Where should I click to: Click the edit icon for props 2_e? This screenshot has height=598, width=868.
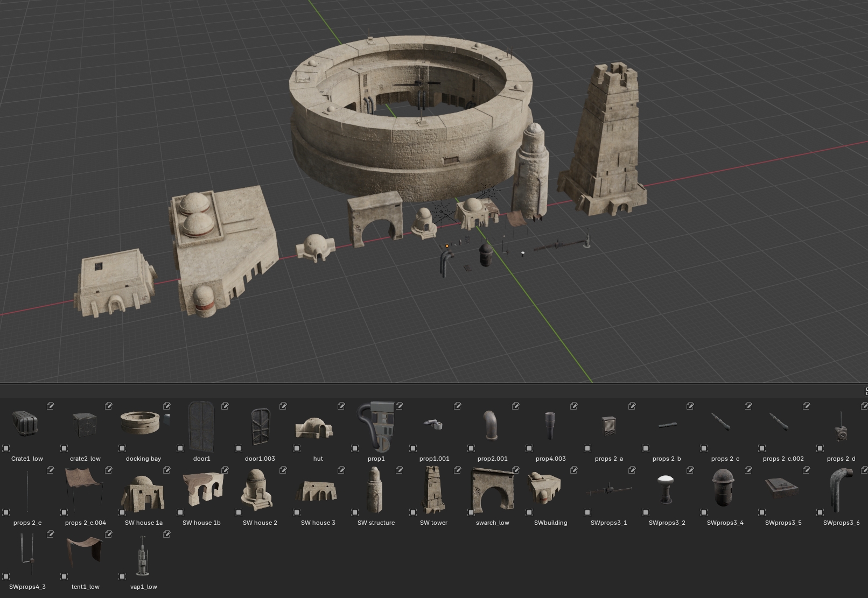(51, 470)
